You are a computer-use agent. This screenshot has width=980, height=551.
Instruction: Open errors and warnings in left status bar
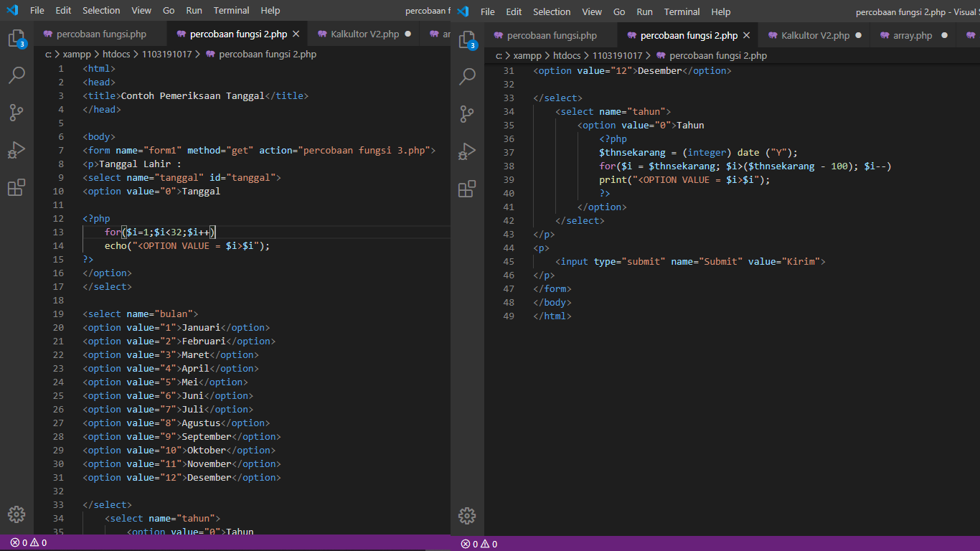pyautogui.click(x=29, y=543)
